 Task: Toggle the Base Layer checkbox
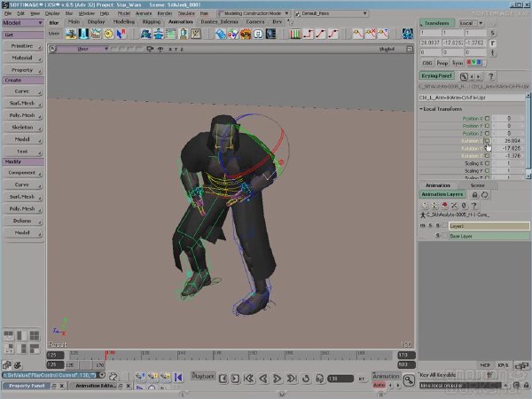[444, 236]
